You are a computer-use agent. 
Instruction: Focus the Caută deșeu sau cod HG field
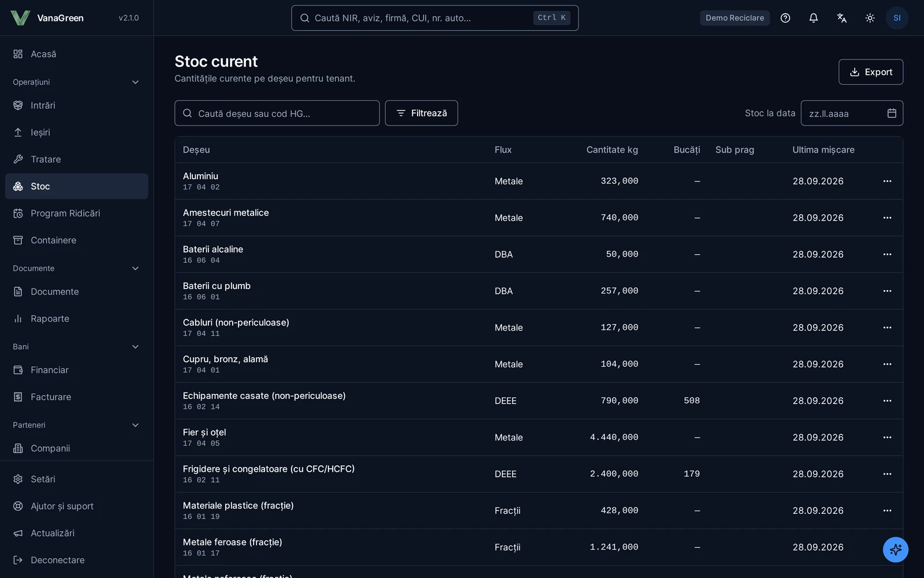click(277, 113)
